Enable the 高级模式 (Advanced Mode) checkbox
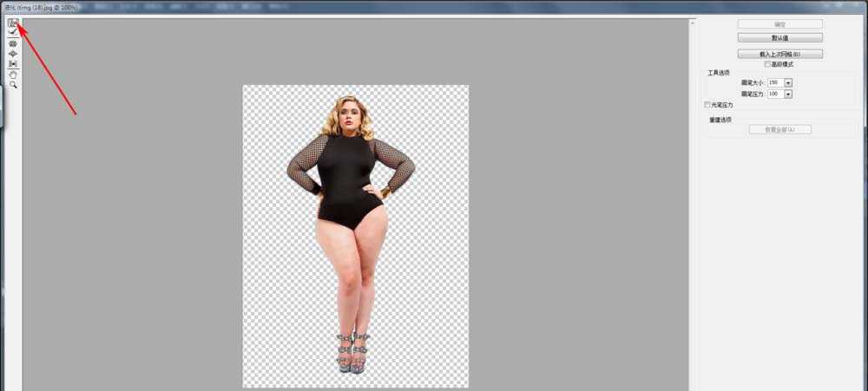 point(767,64)
